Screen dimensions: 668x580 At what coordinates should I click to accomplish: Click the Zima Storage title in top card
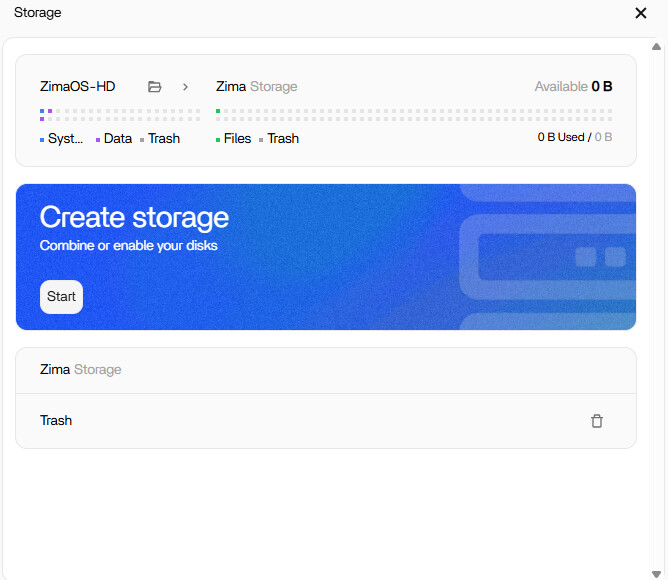[x=256, y=87]
